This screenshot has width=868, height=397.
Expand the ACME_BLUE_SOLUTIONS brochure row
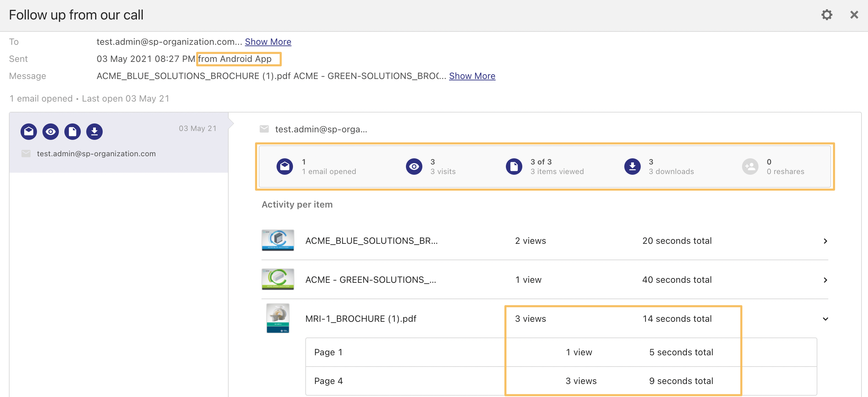click(x=826, y=241)
